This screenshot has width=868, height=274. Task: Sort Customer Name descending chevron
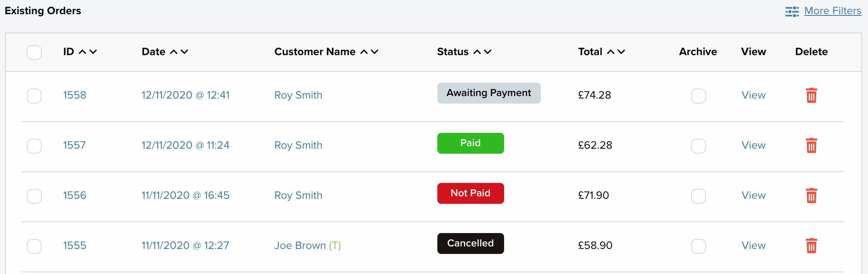point(375,52)
